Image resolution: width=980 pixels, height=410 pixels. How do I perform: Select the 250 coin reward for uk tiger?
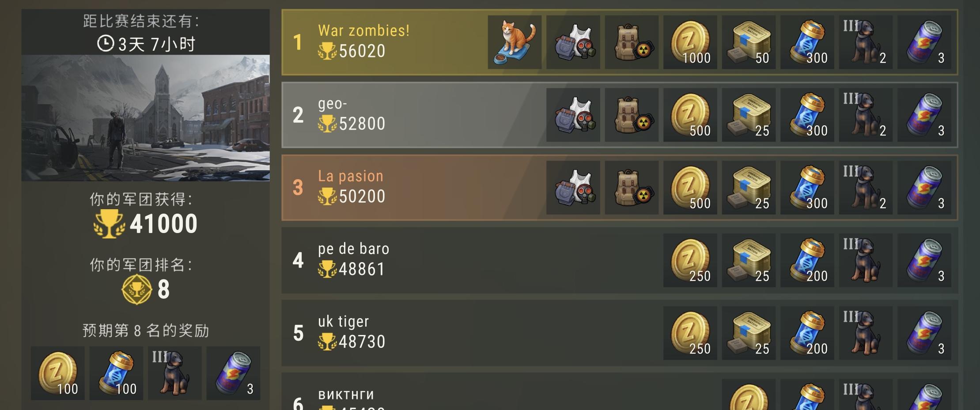(x=690, y=333)
